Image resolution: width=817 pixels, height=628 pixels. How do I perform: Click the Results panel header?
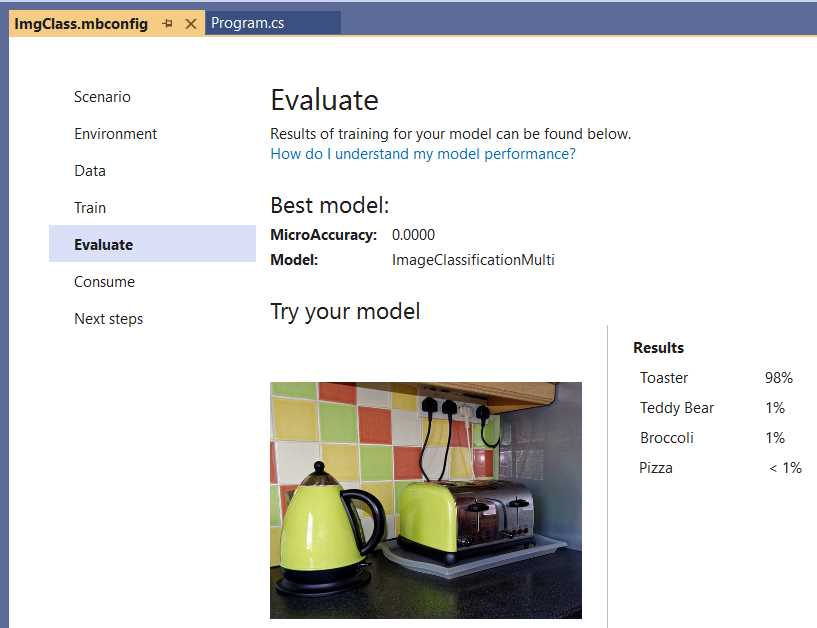[658, 347]
